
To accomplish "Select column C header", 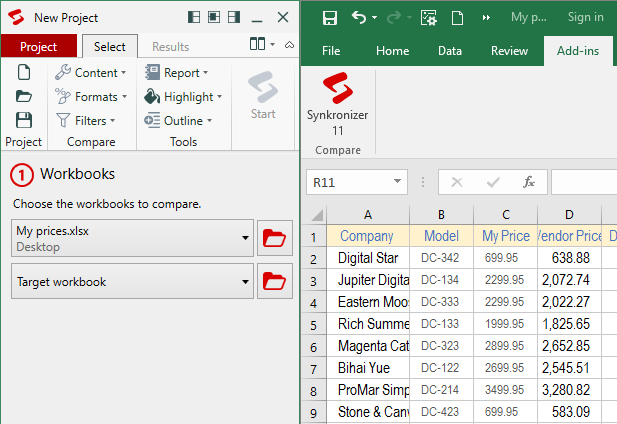I will (506, 215).
